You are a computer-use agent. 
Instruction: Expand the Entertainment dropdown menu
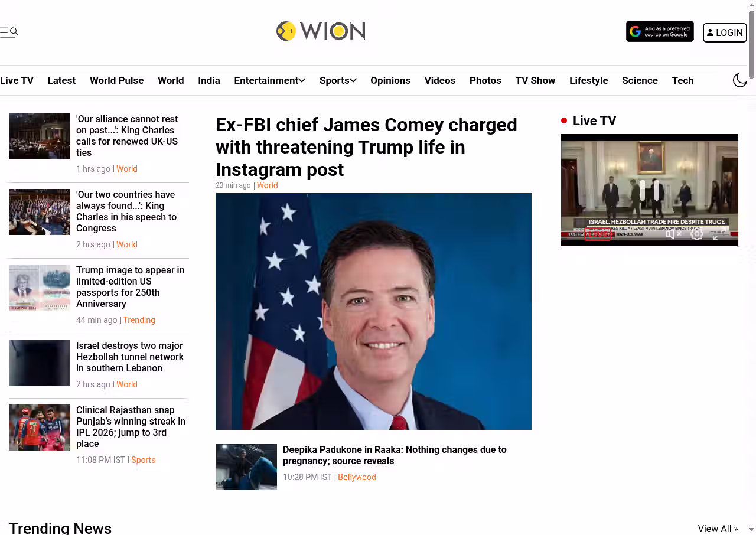(x=269, y=80)
